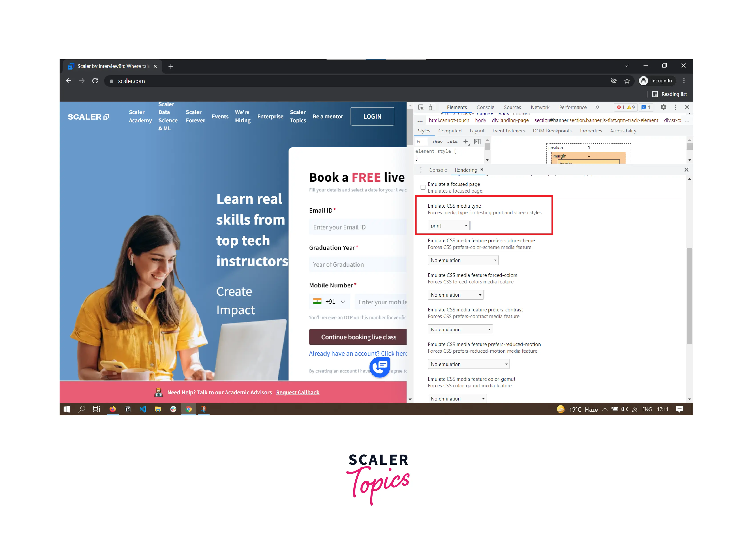Open the prefers-color-scheme emulation dropdown

(x=460, y=260)
